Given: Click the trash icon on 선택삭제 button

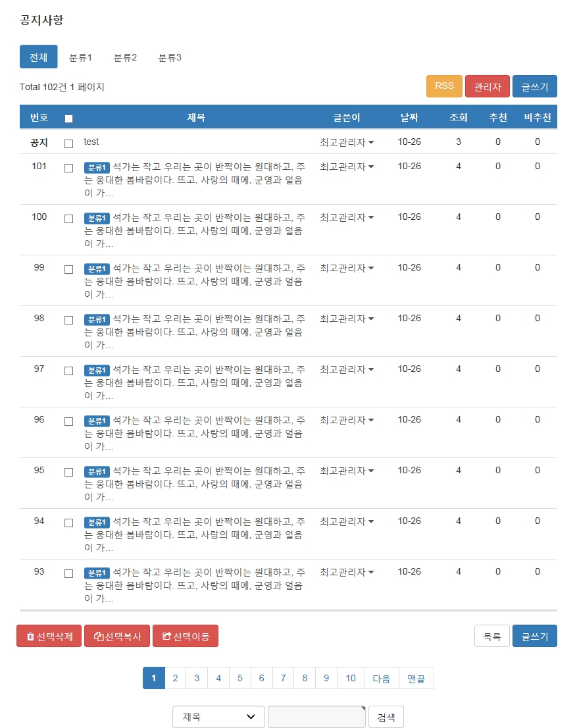Looking at the screenshot, I should click(x=30, y=637).
